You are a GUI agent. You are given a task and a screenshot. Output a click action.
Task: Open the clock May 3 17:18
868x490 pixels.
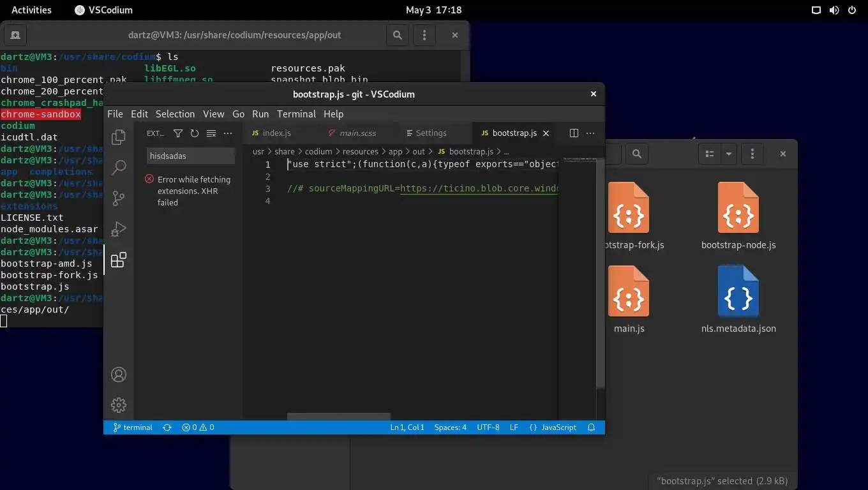pos(433,10)
